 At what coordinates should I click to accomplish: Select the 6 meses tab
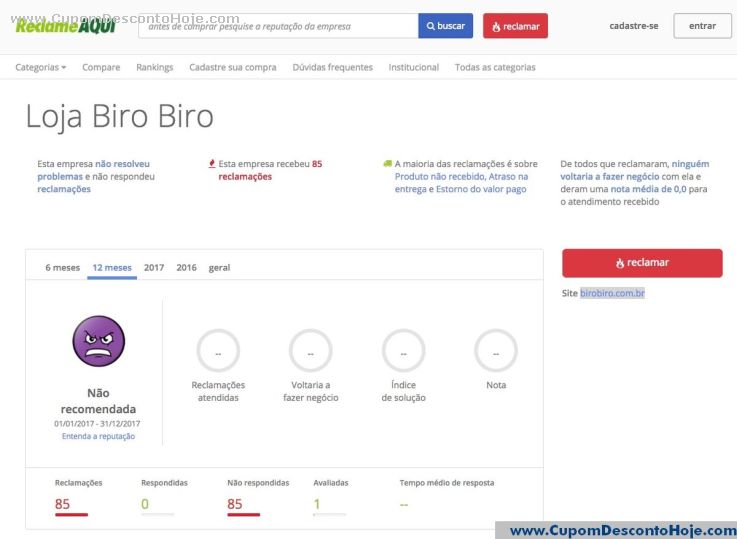tap(63, 267)
